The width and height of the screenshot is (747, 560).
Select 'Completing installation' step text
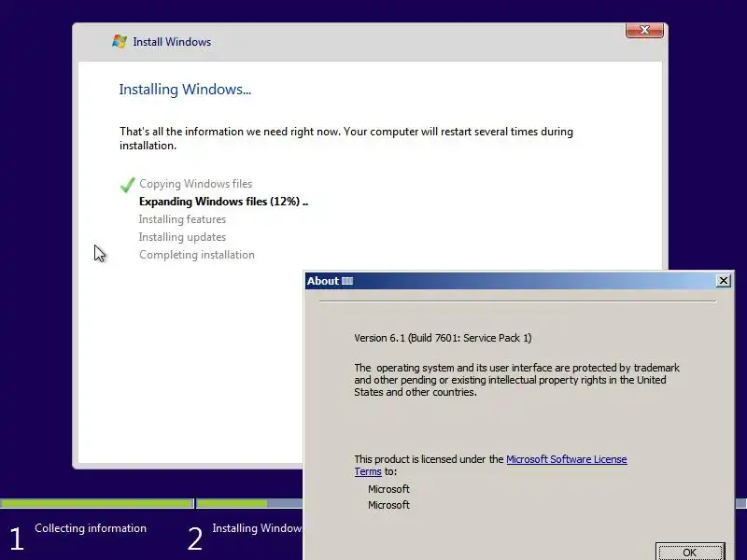tap(197, 255)
